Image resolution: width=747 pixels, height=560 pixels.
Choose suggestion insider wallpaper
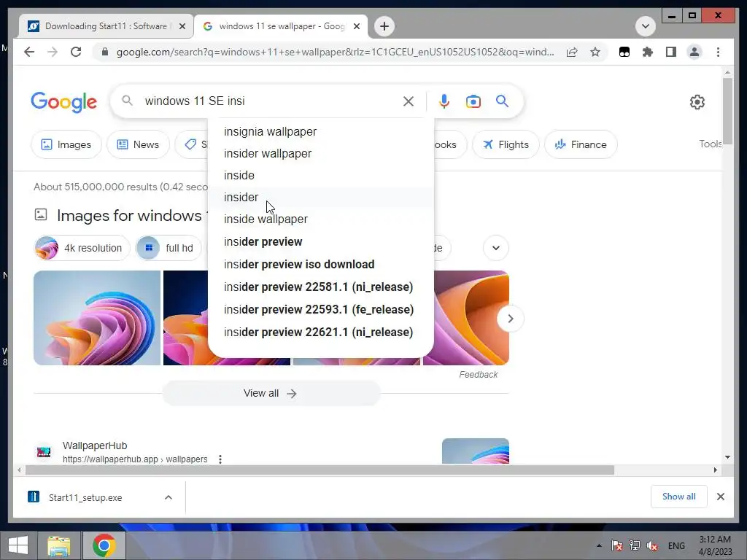click(x=321, y=153)
